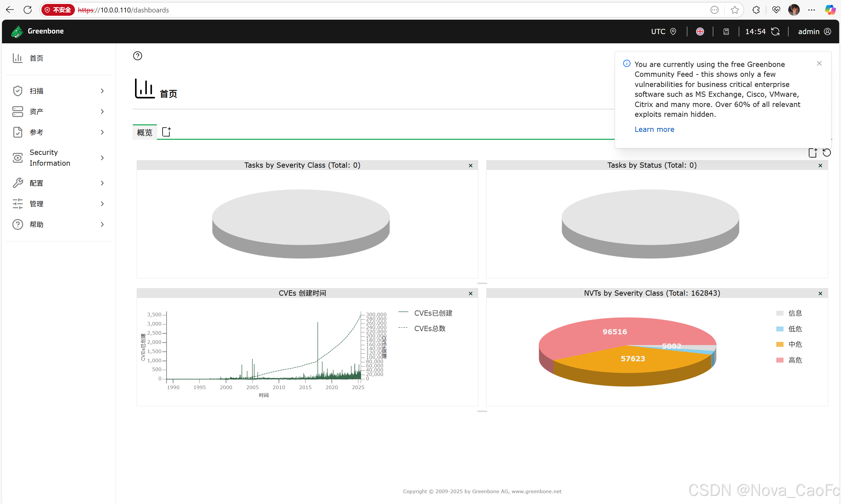
Task: Open the Learn more link
Action: pyautogui.click(x=654, y=129)
